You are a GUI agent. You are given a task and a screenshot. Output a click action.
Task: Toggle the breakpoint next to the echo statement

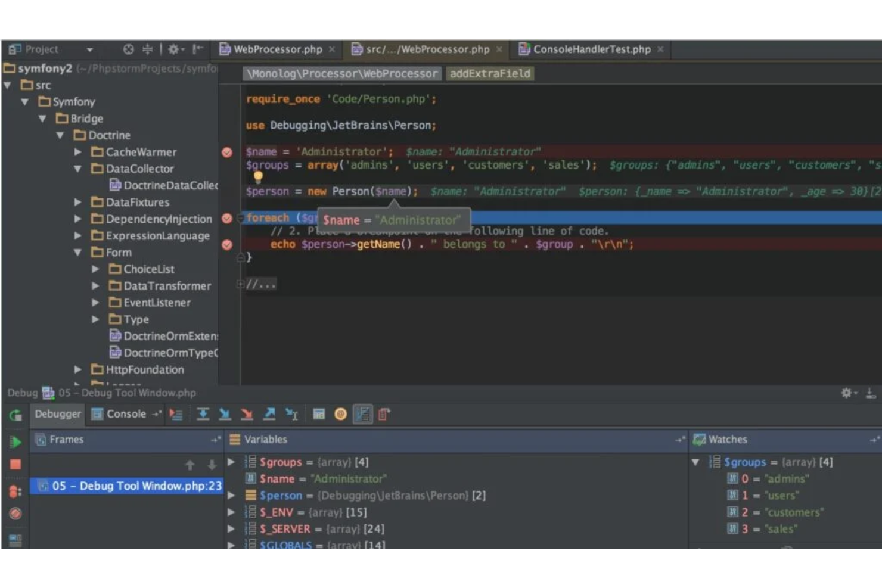tap(226, 244)
